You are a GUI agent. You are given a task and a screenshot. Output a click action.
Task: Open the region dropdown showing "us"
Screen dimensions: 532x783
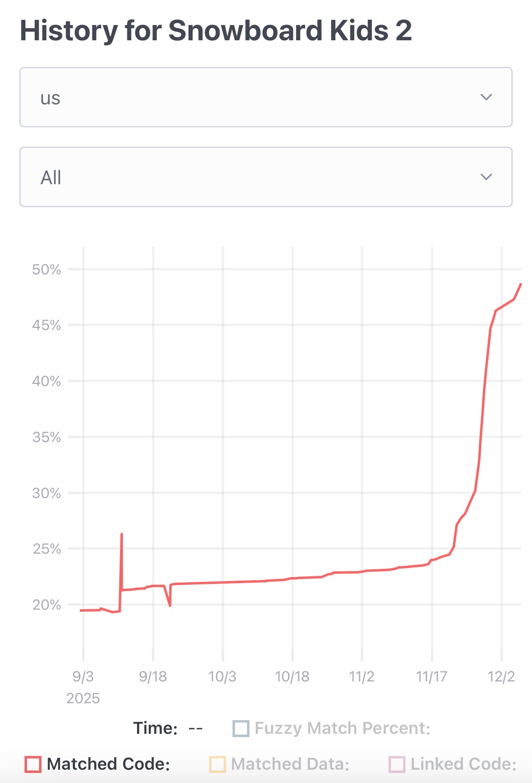point(266,97)
